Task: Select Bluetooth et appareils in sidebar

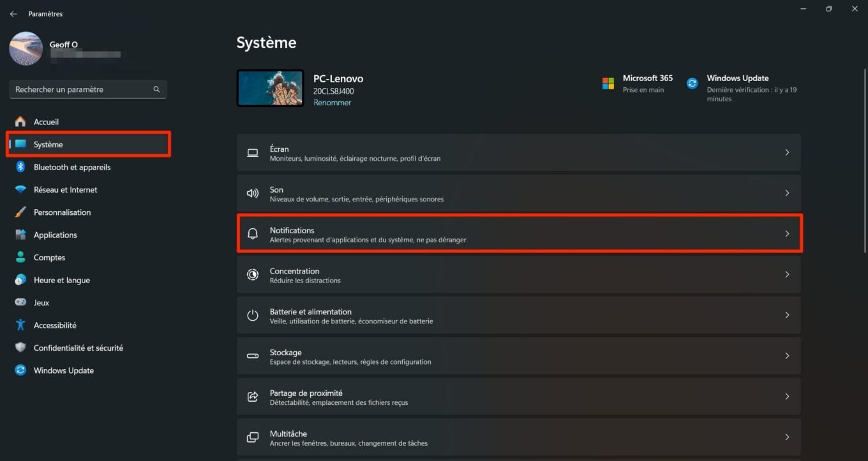Action: (x=72, y=167)
